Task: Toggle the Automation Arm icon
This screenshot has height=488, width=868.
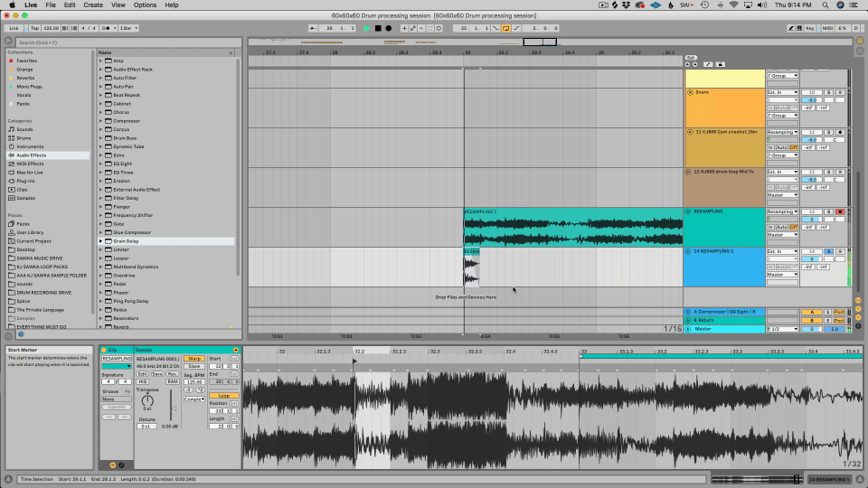Action: pos(413,28)
